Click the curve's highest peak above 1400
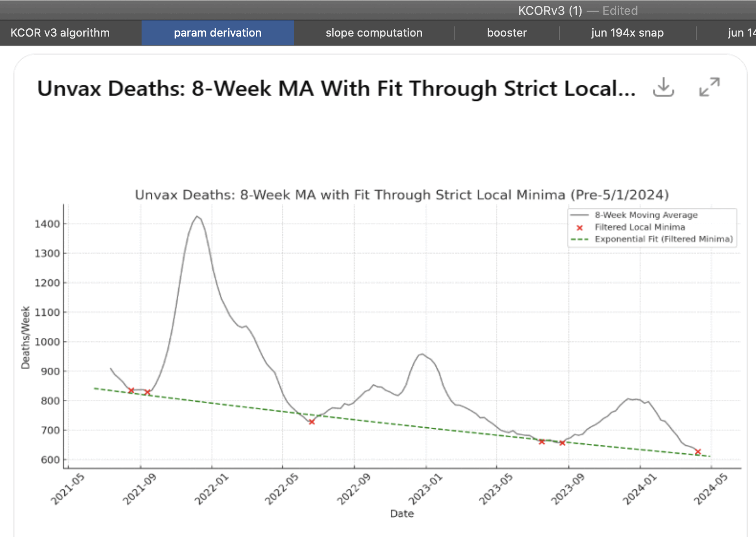 click(x=197, y=217)
